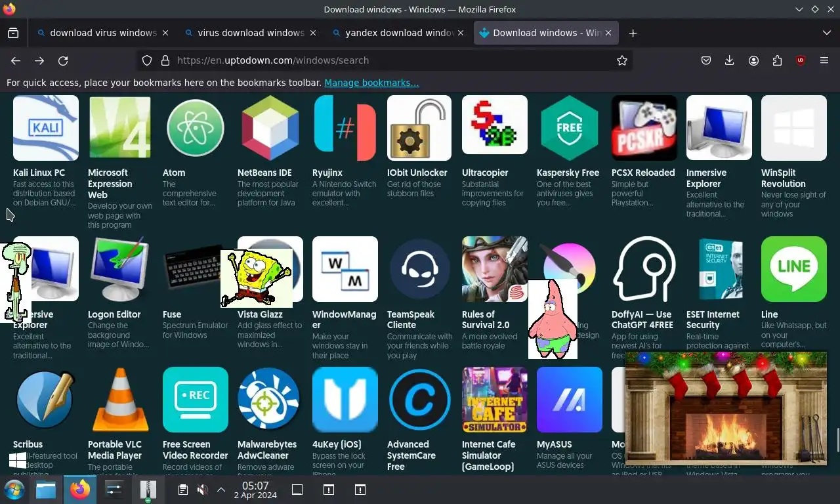Switch to 'download virus windows' tab
This screenshot has height=504, width=840.
point(103,33)
